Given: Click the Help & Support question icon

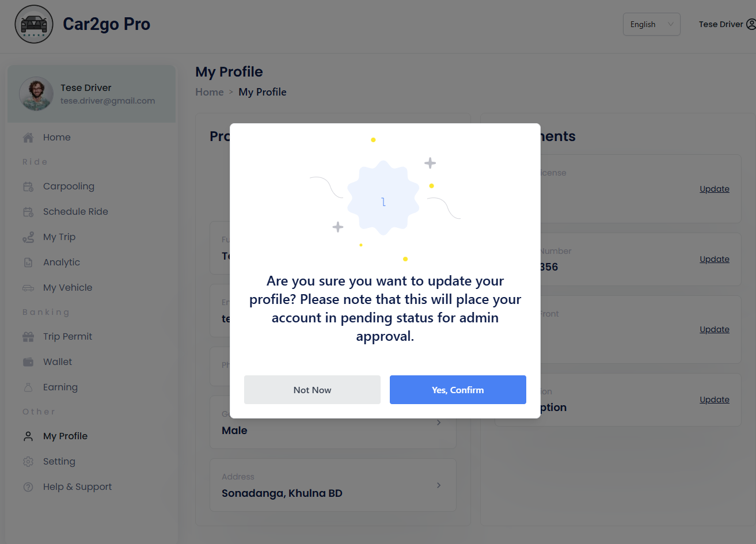Looking at the screenshot, I should coord(28,487).
